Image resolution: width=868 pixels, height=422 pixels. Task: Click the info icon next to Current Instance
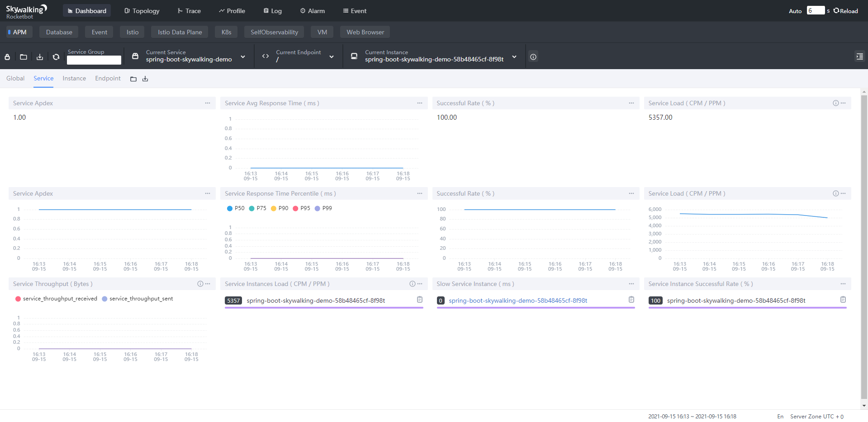(533, 56)
